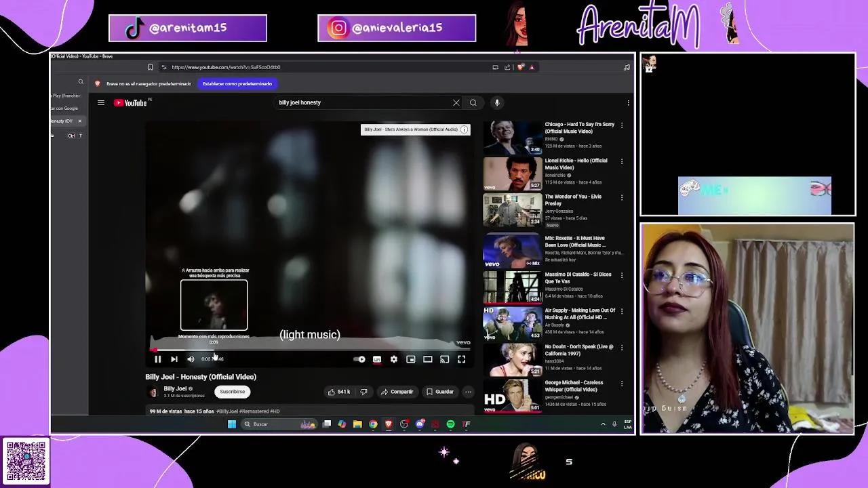Click the share page icon in address bar
The width and height of the screenshot is (868, 488).
(x=507, y=67)
